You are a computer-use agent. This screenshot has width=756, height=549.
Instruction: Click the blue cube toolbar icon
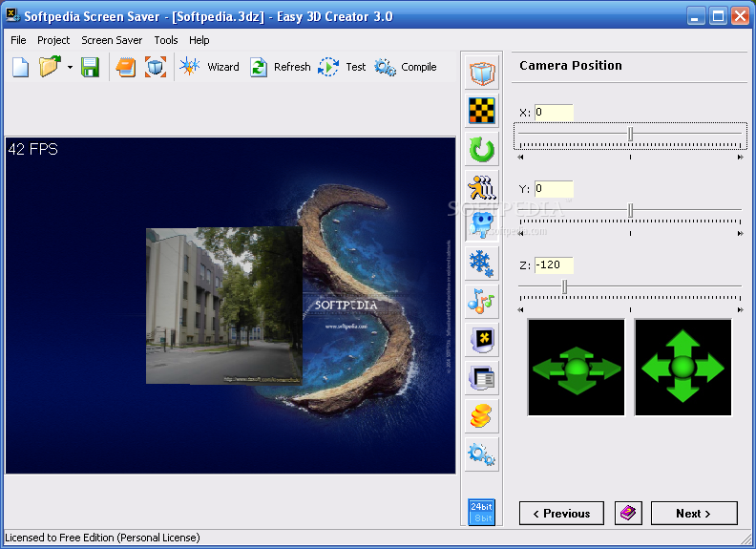156,67
